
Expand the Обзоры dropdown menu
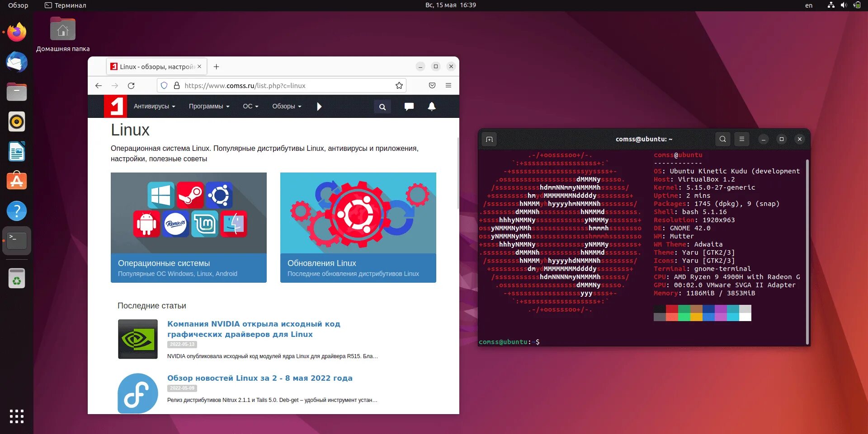point(287,107)
